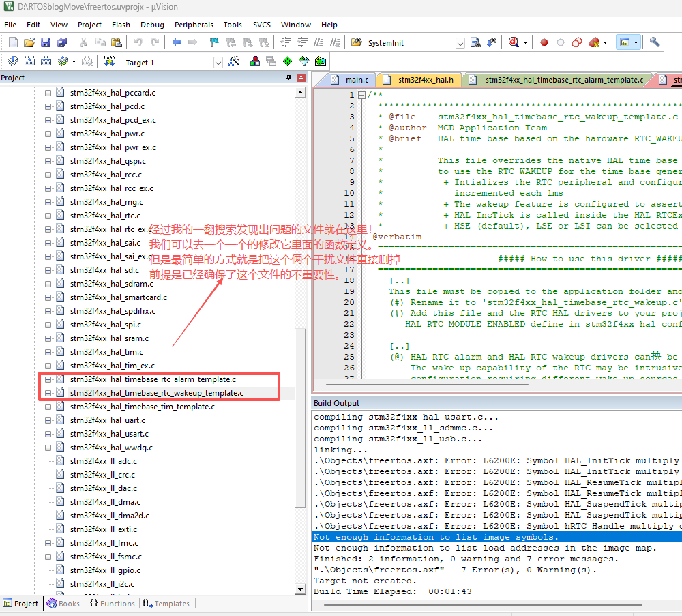Switch to the stm32f4xx_hal.h tab

[424, 80]
